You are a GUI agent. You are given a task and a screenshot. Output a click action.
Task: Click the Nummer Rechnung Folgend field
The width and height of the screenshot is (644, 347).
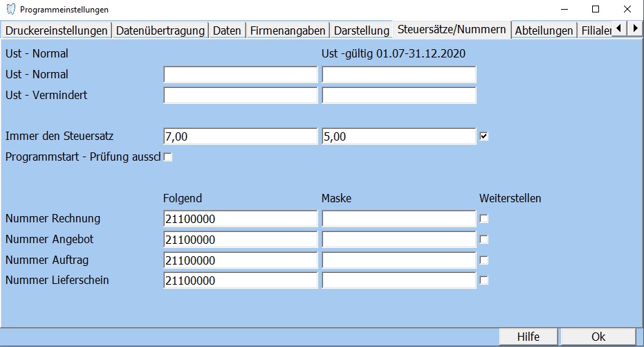tap(240, 219)
